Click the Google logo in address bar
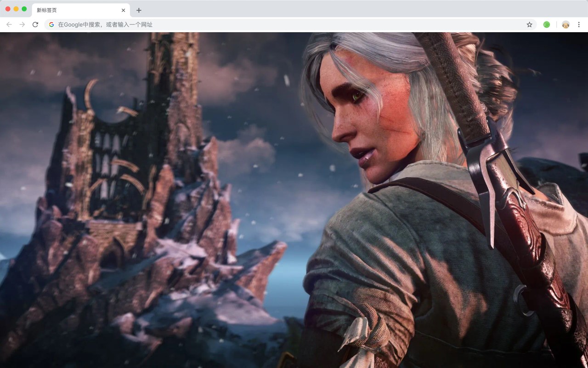 (x=51, y=24)
